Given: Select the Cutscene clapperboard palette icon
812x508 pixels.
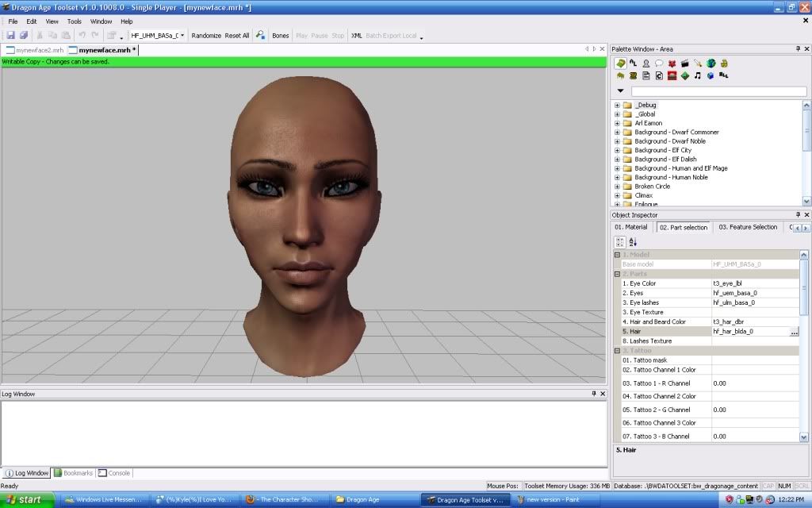Looking at the screenshot, I should point(685,63).
